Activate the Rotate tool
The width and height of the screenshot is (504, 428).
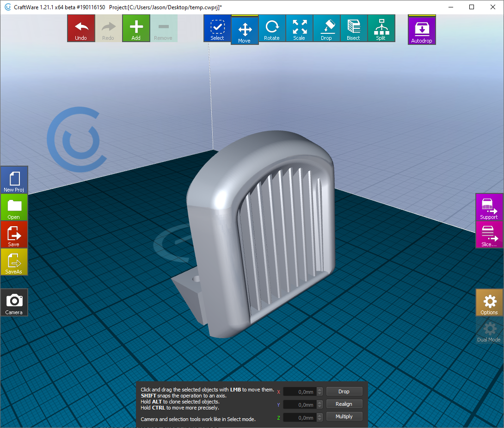(x=272, y=28)
